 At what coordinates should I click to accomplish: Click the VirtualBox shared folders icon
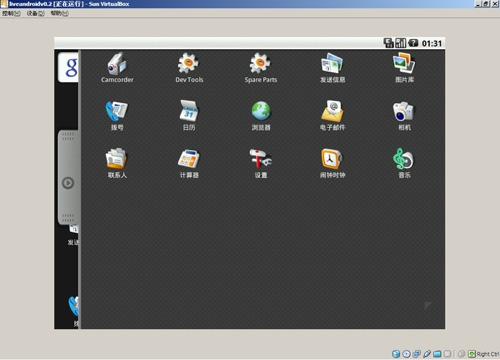click(437, 354)
